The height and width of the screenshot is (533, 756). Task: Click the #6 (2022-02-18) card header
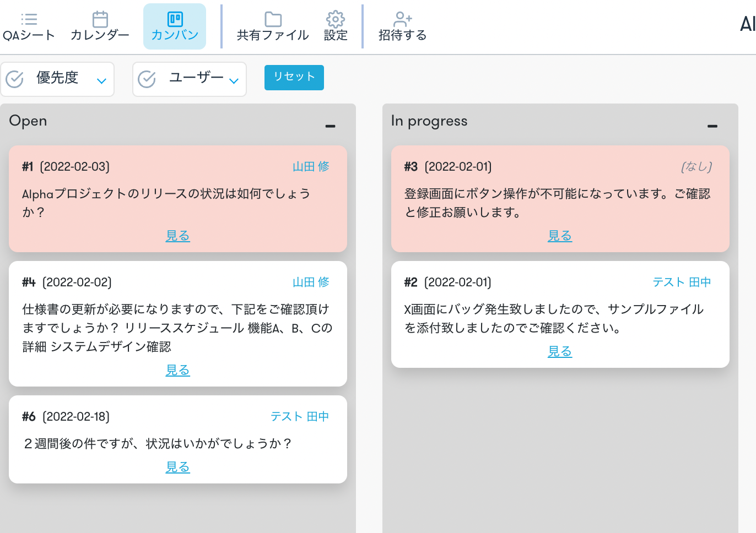(66, 416)
